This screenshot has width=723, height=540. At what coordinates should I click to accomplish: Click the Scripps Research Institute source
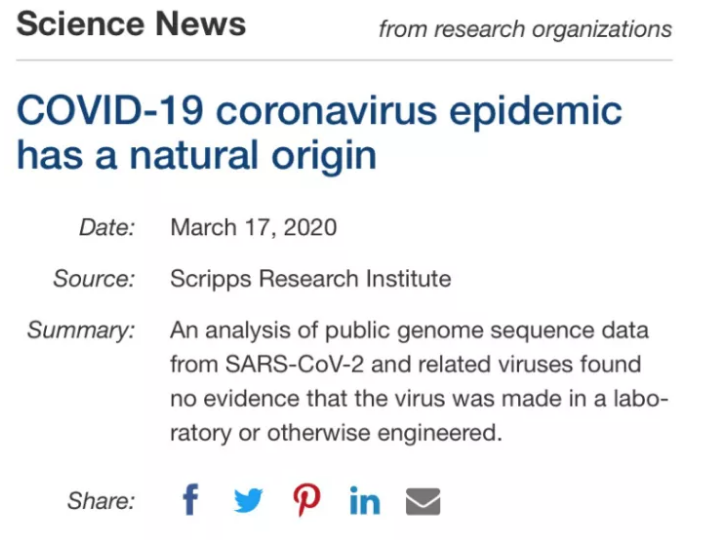click(x=310, y=278)
